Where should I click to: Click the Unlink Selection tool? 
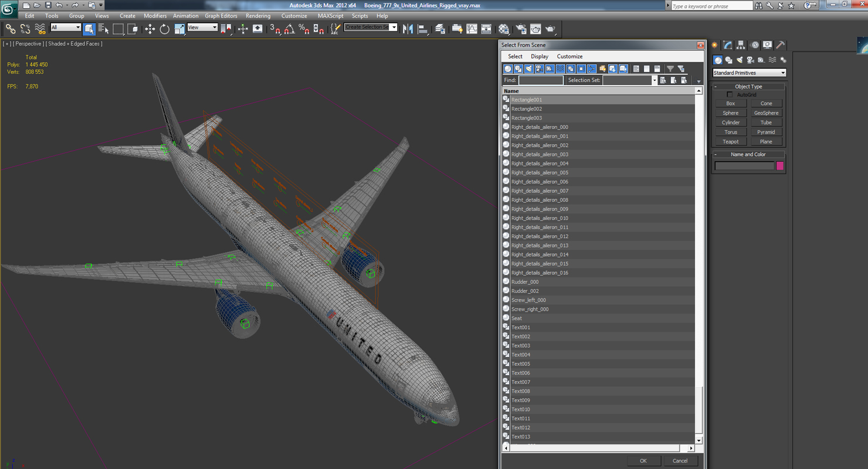click(x=25, y=29)
